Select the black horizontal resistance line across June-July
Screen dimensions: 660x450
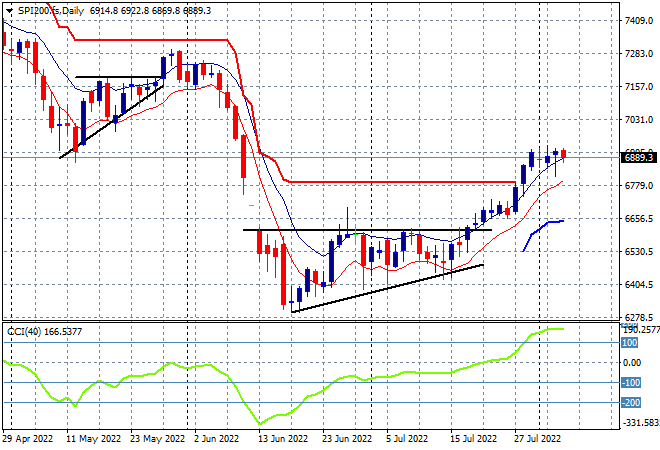coord(367,230)
